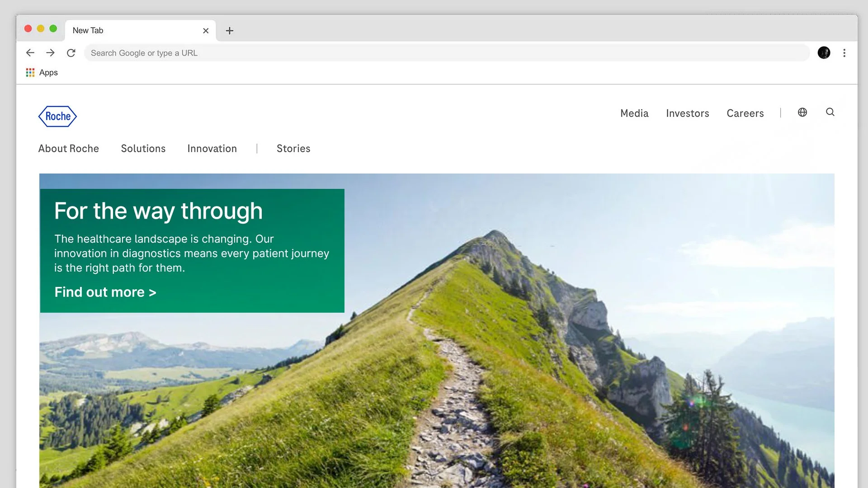Open the Apps grid bookmark icon

[x=30, y=73]
